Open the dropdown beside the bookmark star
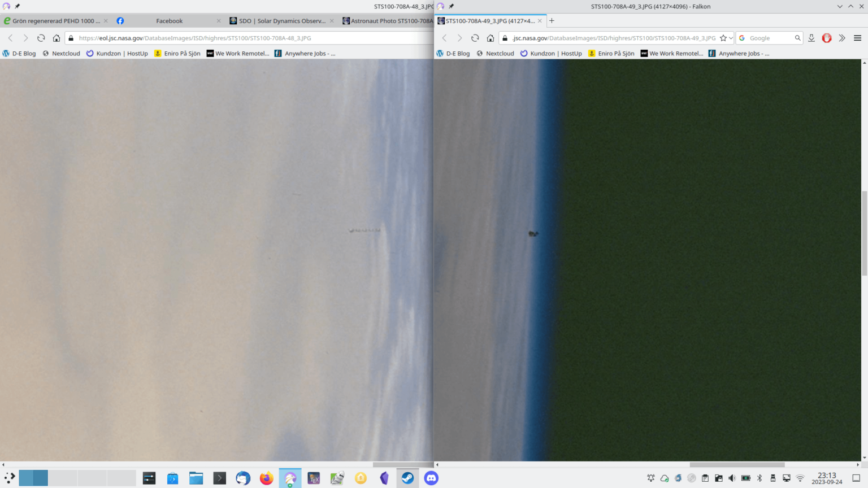The width and height of the screenshot is (868, 488). coord(731,38)
